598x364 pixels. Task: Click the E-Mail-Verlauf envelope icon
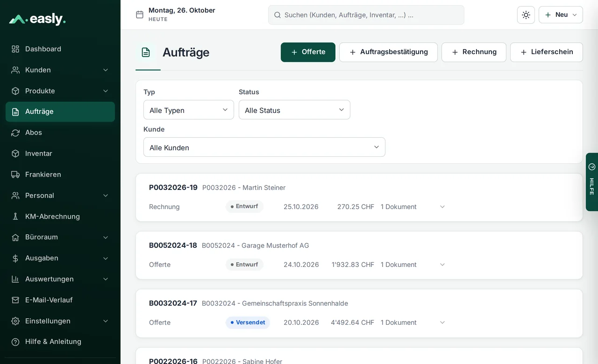15,300
